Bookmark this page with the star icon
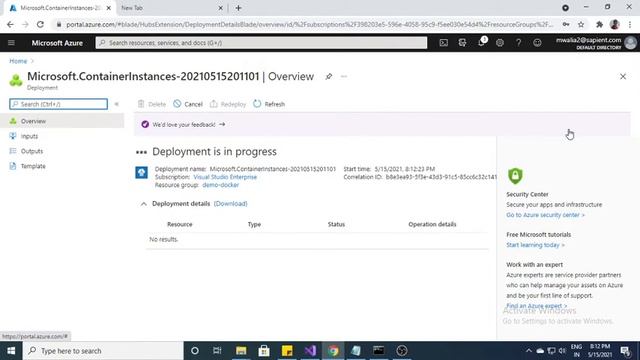Viewport: 640px width, 360px height. click(x=581, y=24)
